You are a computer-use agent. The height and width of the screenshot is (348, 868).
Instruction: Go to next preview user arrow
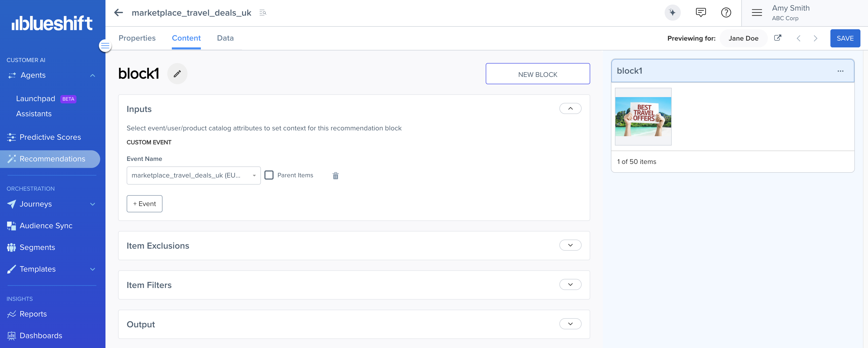(x=816, y=38)
